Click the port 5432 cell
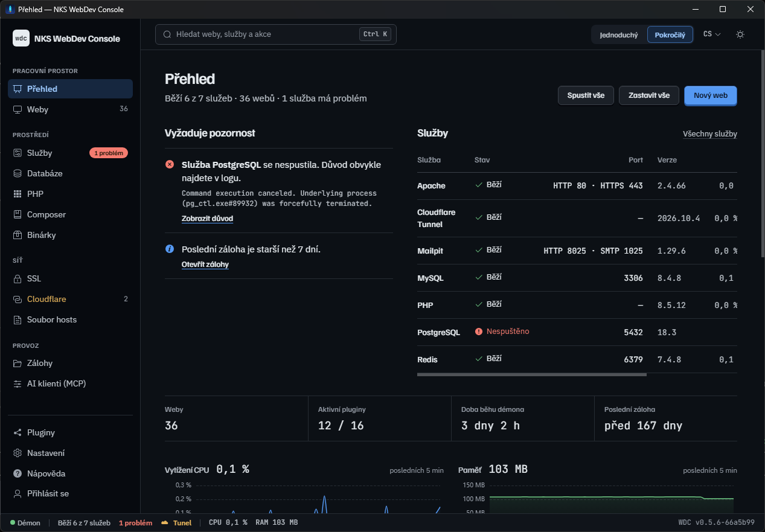Viewport: 765px width, 532px height. point(633,332)
